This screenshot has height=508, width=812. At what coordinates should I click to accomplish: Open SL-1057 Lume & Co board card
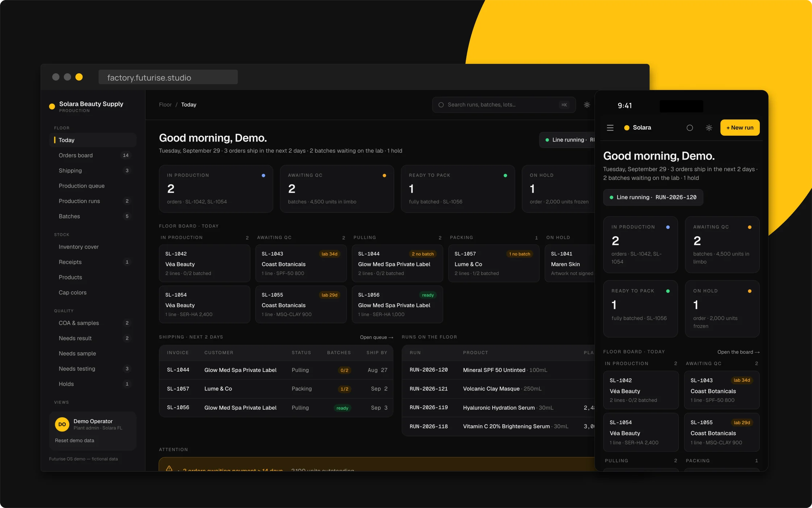(494, 263)
